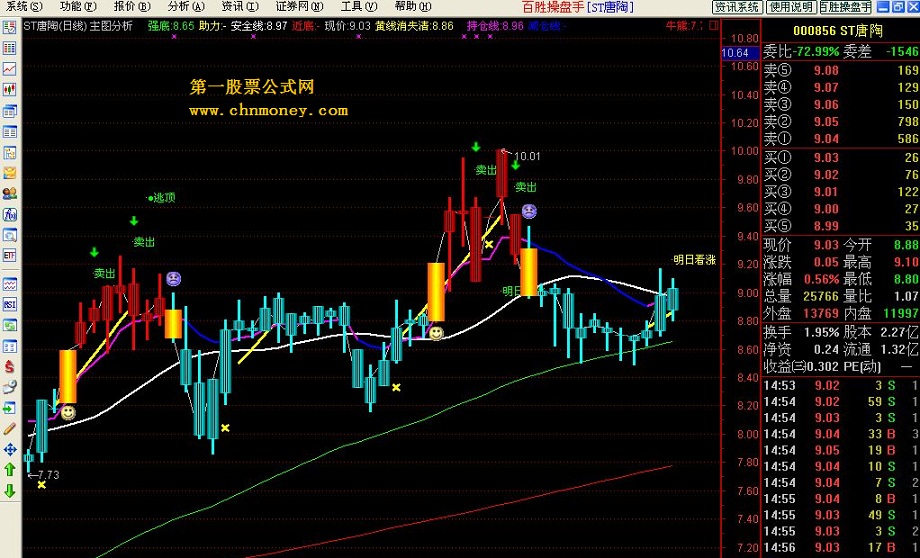Click the 14:56 9.03 17 B tick row
The height and width of the screenshot is (558, 920).
[x=840, y=547]
